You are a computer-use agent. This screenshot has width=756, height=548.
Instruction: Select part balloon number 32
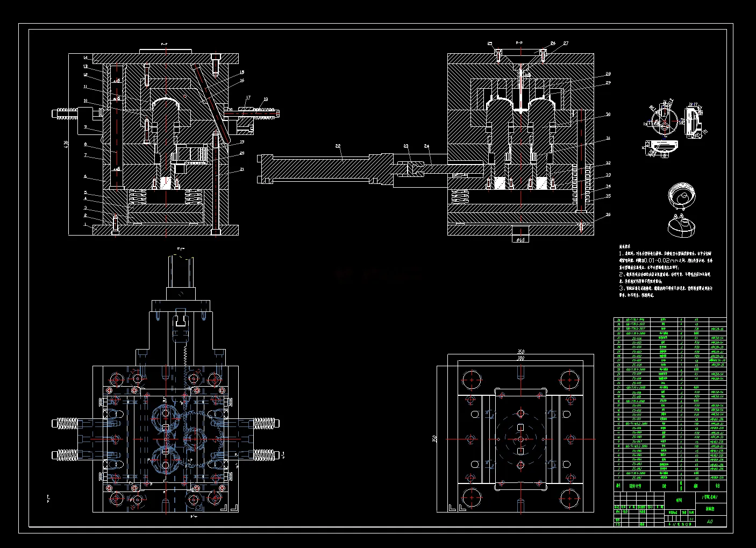(x=608, y=163)
